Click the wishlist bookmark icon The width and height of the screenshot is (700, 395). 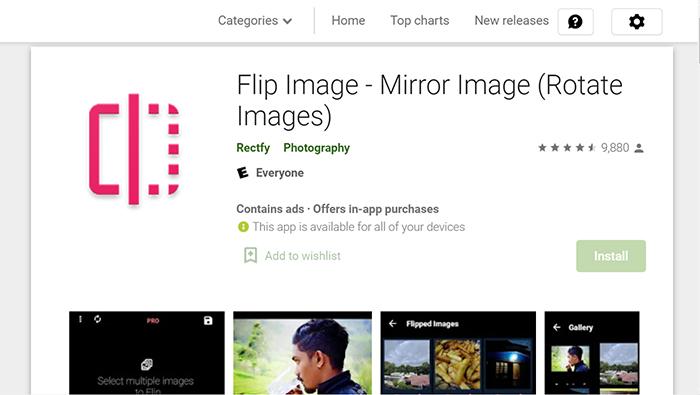(x=250, y=255)
